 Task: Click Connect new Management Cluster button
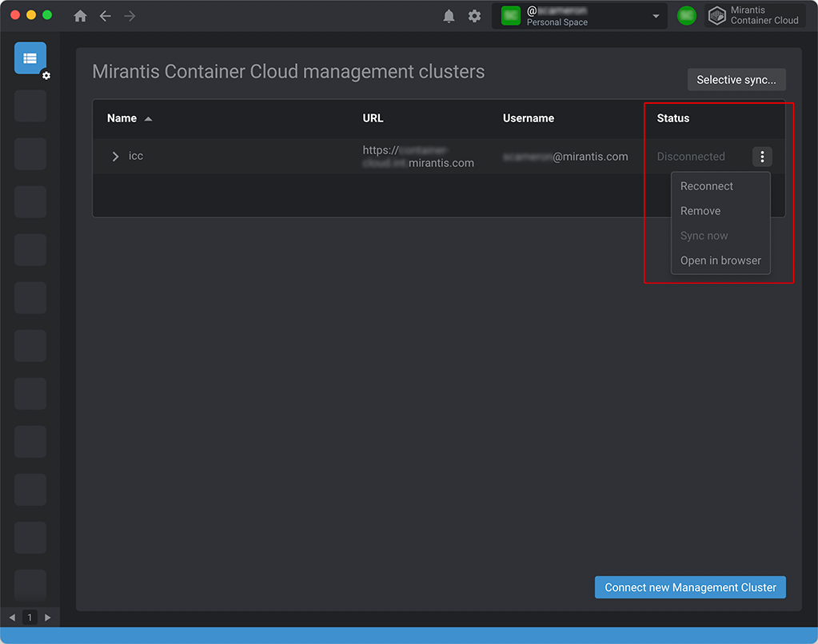pyautogui.click(x=690, y=587)
